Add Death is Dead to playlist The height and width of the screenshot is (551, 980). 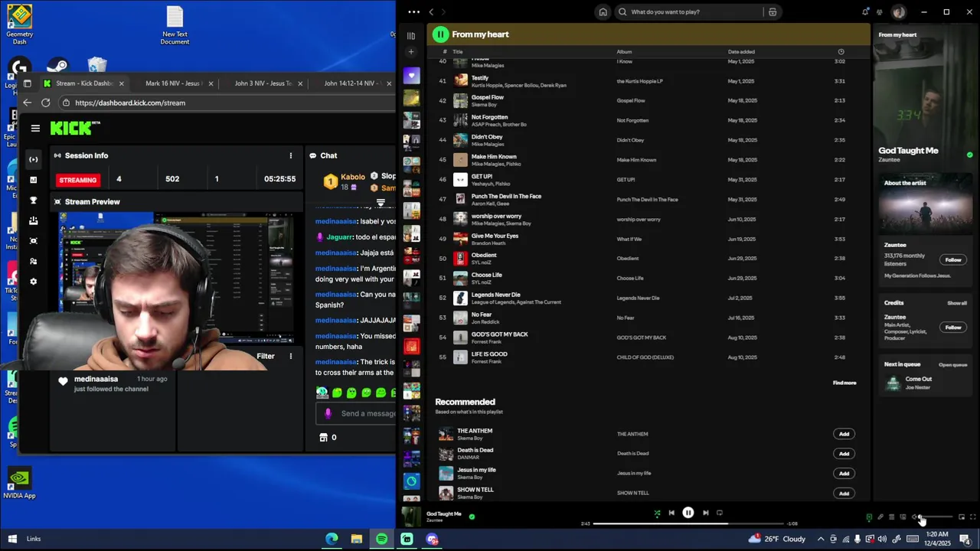[x=844, y=454]
